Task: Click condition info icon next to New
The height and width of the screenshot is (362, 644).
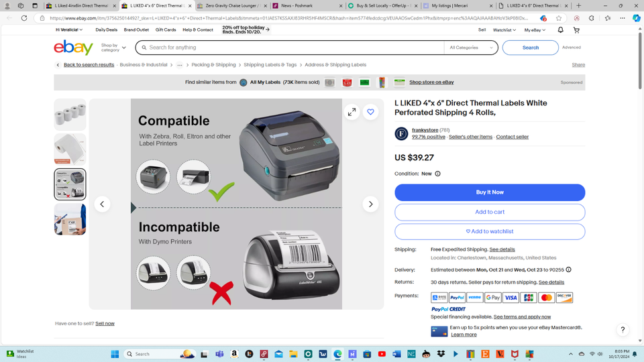Action: [x=438, y=174]
